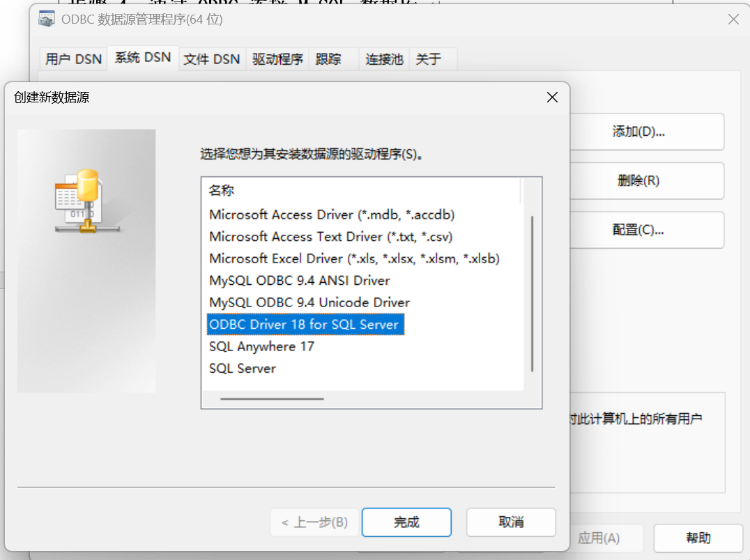The image size is (750, 560).
Task: Select the Microsoft Excel Driver entry
Action: [x=354, y=258]
